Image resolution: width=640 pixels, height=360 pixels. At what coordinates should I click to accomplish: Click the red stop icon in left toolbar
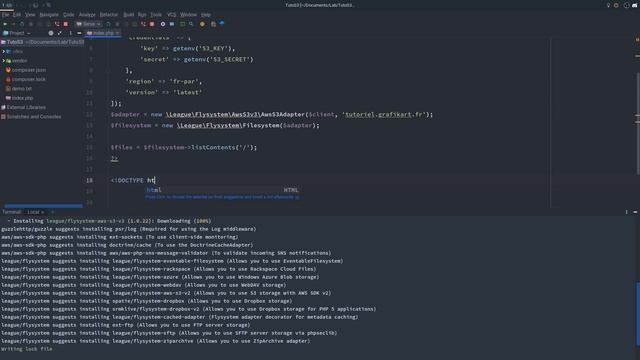coord(66,24)
